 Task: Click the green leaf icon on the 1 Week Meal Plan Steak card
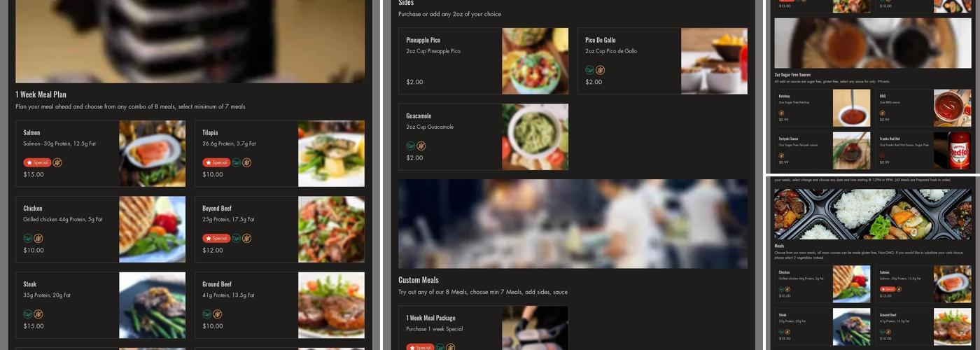(x=28, y=314)
